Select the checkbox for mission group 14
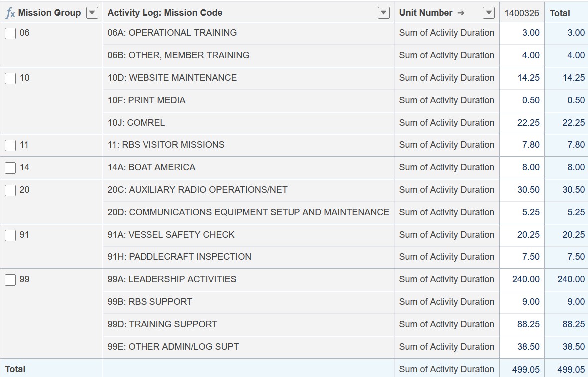Screen dimensions: 588x377 coord(10,168)
